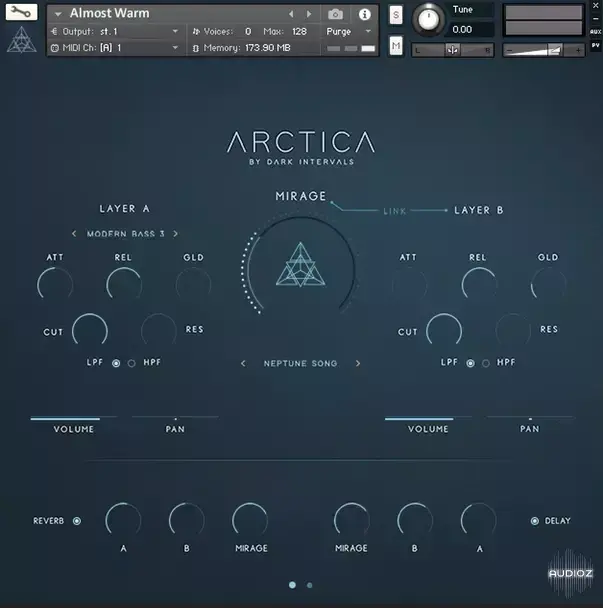
Task: Click Layer A ATT knob
Action: coord(55,284)
